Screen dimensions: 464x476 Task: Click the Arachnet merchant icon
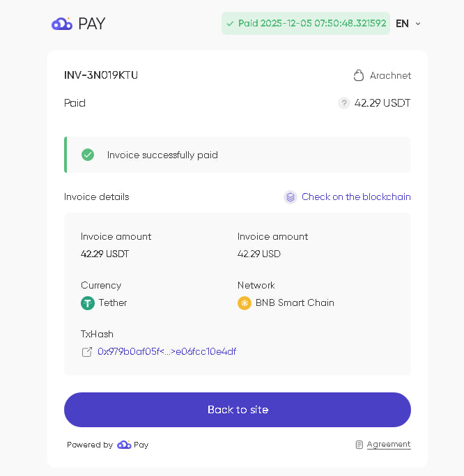(359, 75)
